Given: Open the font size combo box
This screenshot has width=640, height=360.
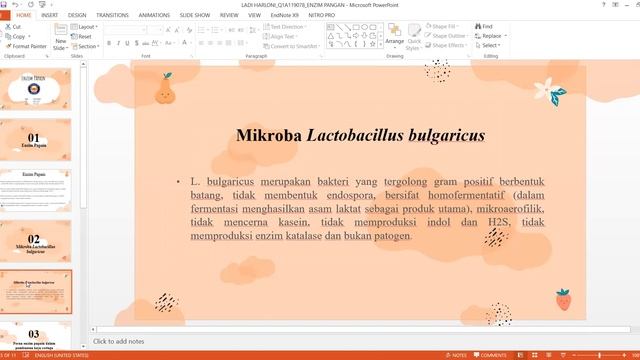Looking at the screenshot, I should tap(155, 30).
